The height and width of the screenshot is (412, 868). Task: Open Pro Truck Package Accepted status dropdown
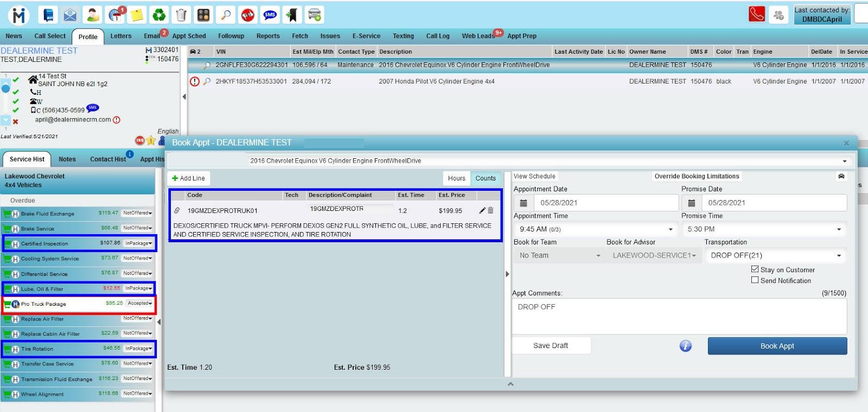click(140, 304)
